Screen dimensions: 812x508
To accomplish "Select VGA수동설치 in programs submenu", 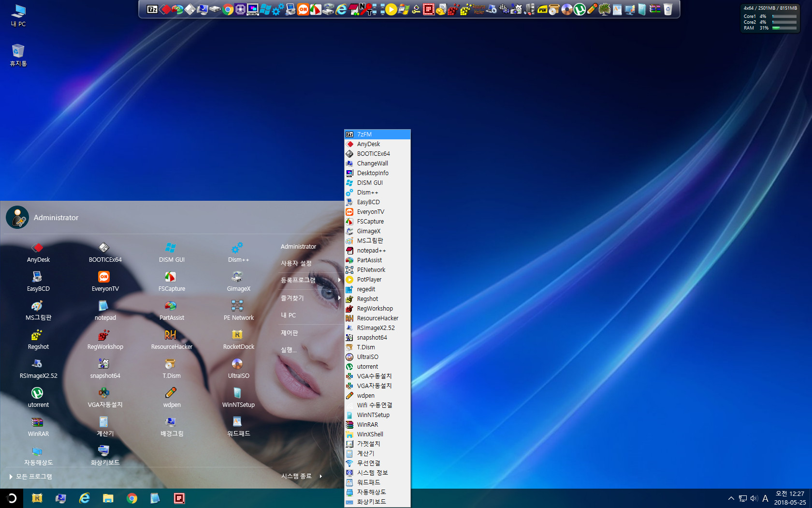I will pyautogui.click(x=377, y=376).
